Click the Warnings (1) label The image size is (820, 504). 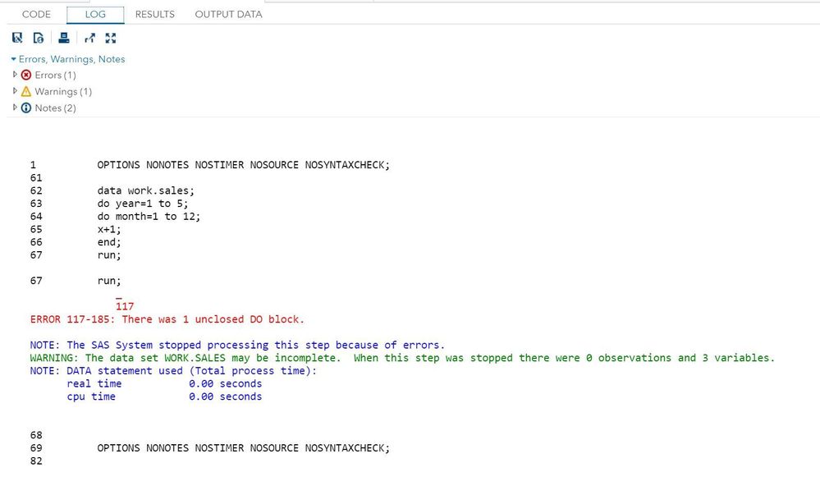(x=63, y=91)
